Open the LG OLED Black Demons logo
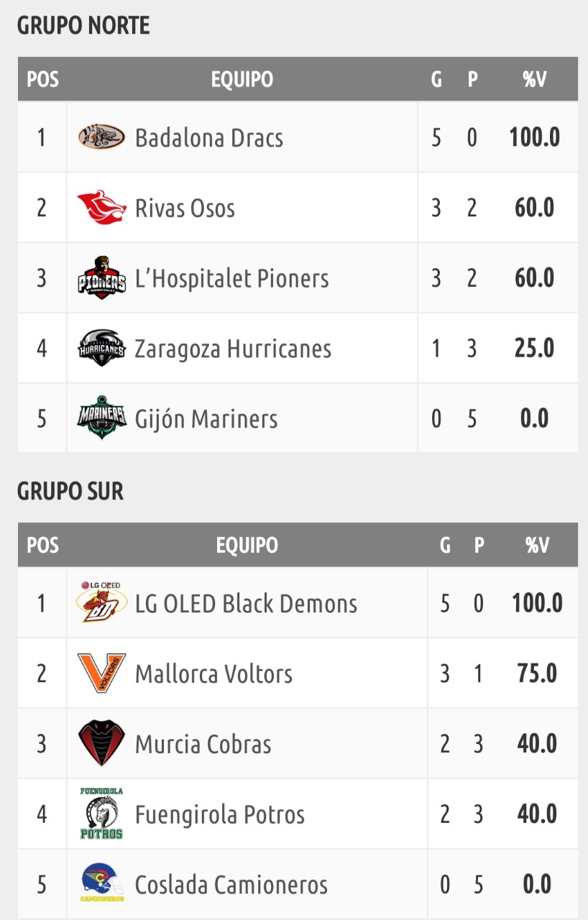Viewport: 588px width, 920px height. click(102, 602)
